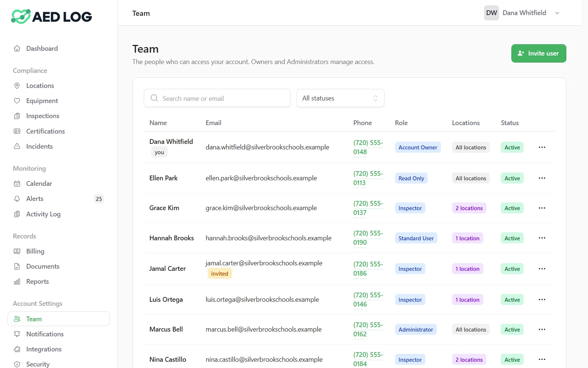Click the Read Only role badge
The height and width of the screenshot is (368, 588).
pos(411,178)
